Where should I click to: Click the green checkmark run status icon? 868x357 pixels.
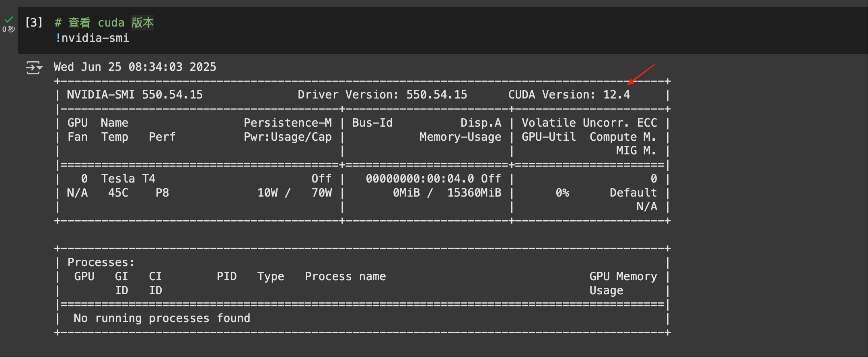pos(9,19)
